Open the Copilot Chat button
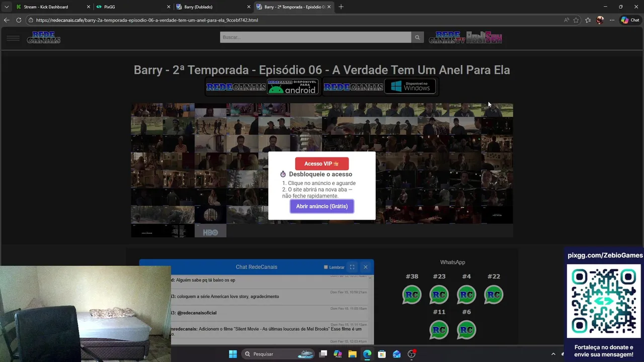Image resolution: width=644 pixels, height=362 pixels. click(630, 20)
